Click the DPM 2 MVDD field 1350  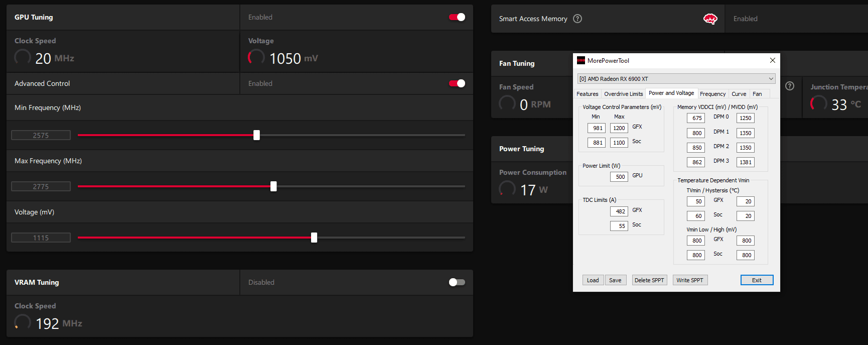(746, 148)
